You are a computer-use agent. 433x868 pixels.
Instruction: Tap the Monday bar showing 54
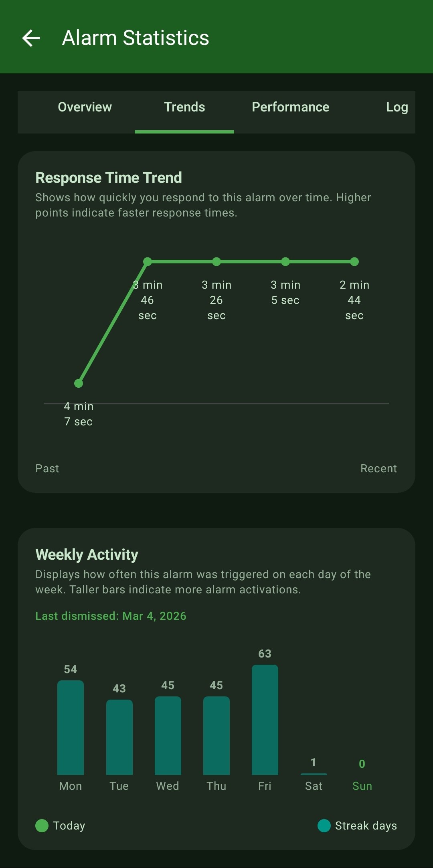point(71,728)
